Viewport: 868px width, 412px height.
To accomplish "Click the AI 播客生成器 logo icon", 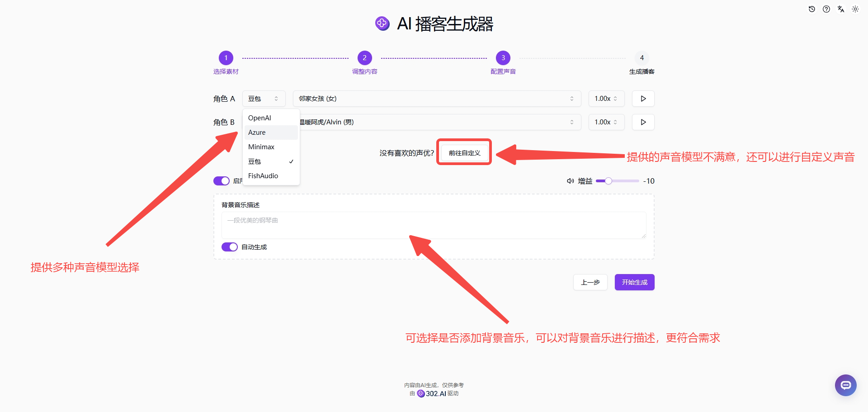I will point(382,24).
